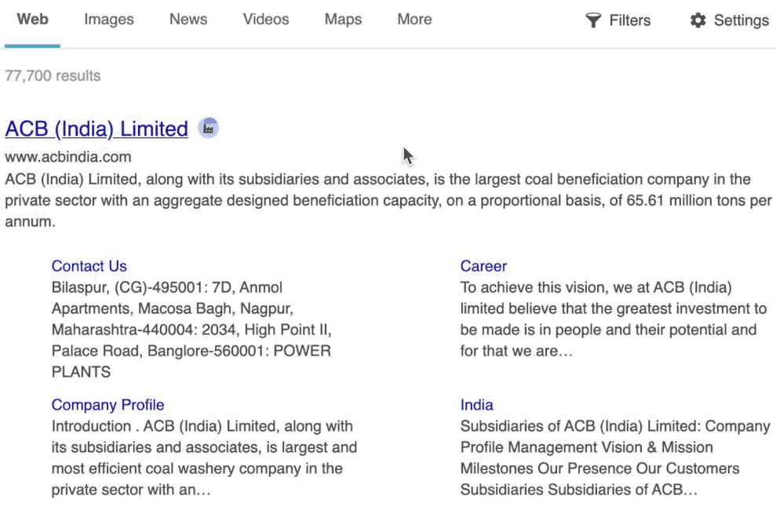Click the description starting "Subsidiaries of ACB (India) Limited"
The image size is (776, 532).
click(x=615, y=457)
